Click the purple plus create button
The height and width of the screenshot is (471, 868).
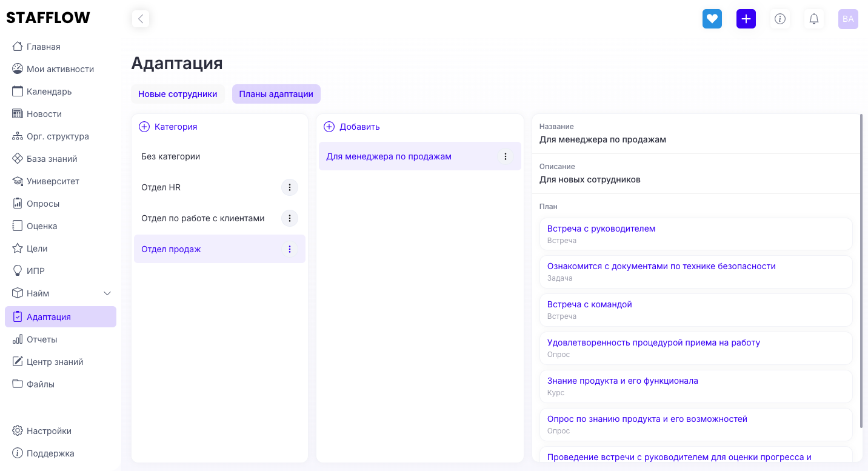click(746, 19)
